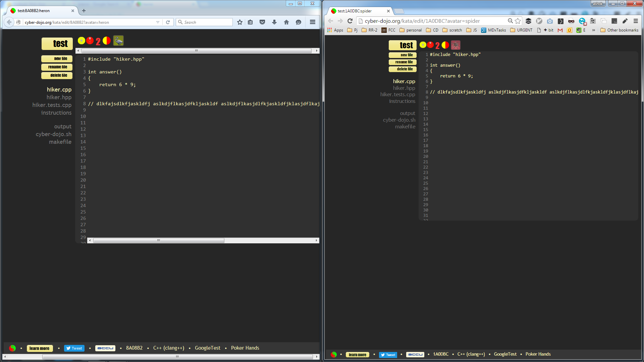Click editor horizontal scrollbar thumb in Firefox
The width and height of the screenshot is (644, 362).
click(159, 240)
